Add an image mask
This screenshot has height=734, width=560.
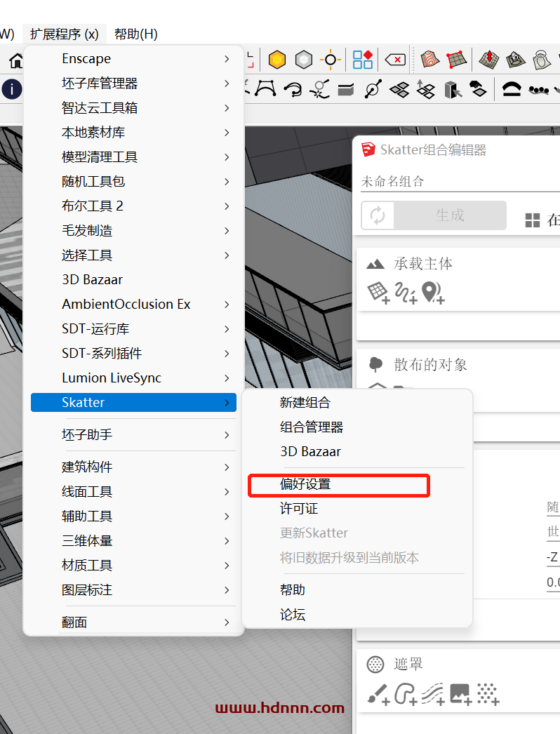[461, 694]
